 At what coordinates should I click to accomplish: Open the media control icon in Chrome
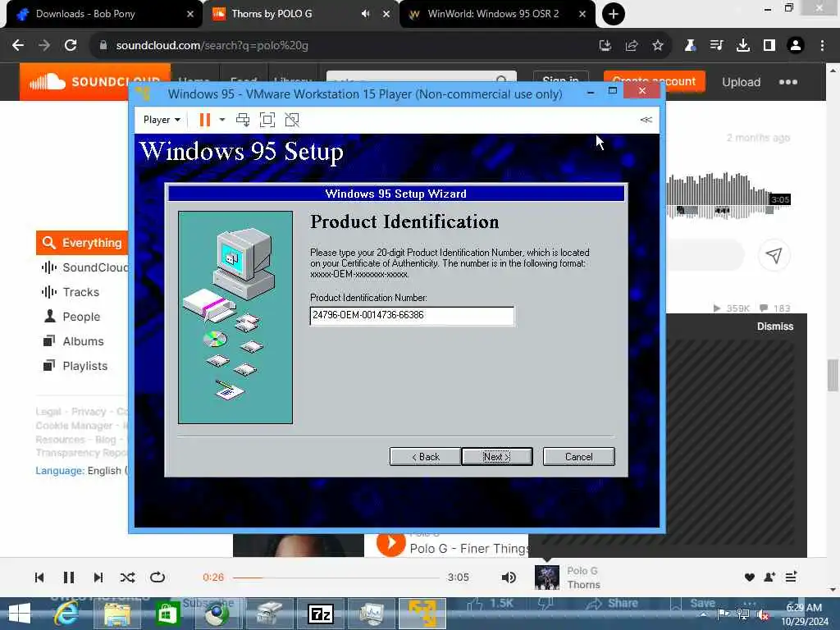click(x=716, y=46)
